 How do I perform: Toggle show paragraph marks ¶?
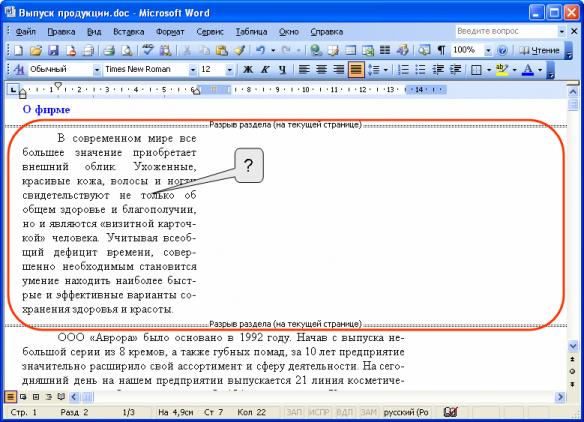pos(441,50)
